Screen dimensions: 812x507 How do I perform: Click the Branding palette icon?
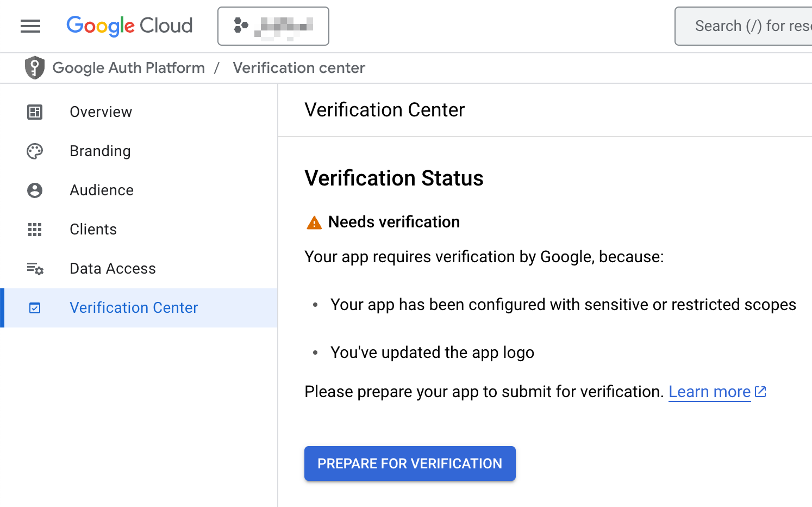coord(35,151)
